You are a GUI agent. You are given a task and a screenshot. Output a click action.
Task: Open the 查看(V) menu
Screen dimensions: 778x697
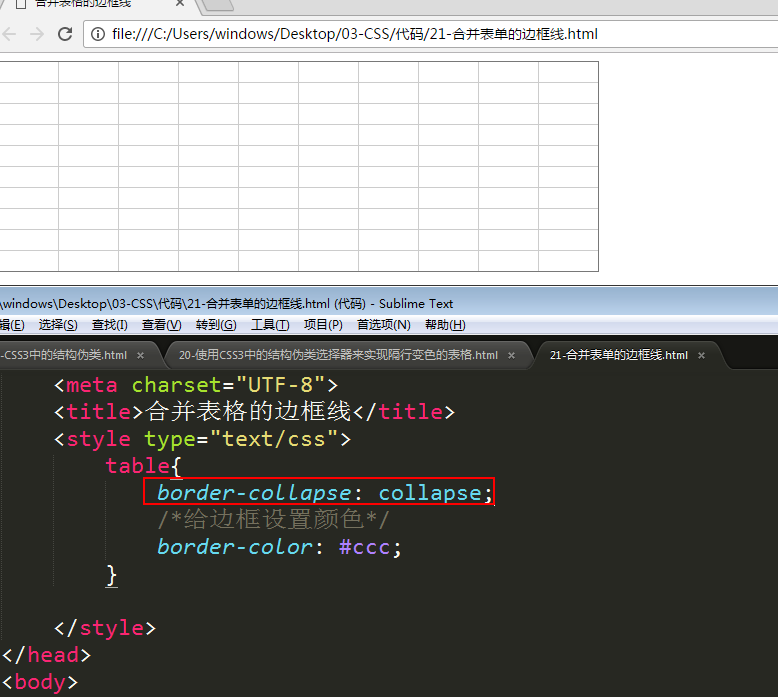[161, 325]
